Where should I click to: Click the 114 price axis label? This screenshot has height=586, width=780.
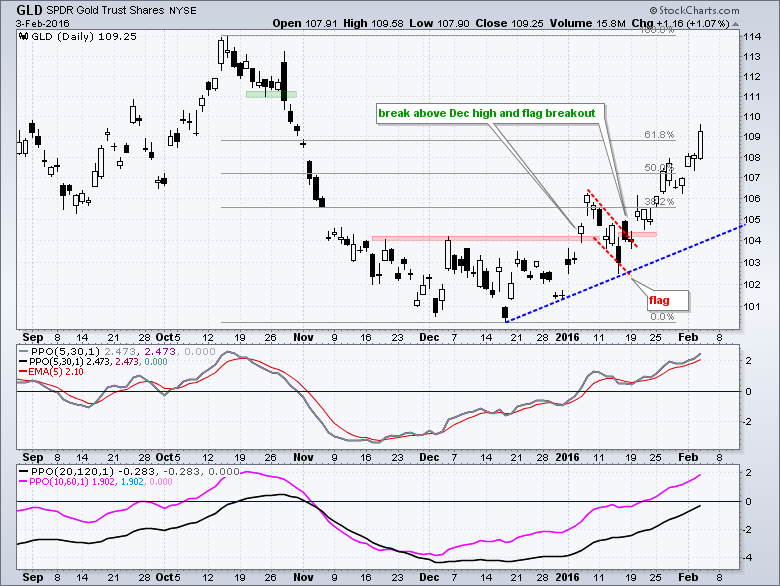click(x=752, y=36)
